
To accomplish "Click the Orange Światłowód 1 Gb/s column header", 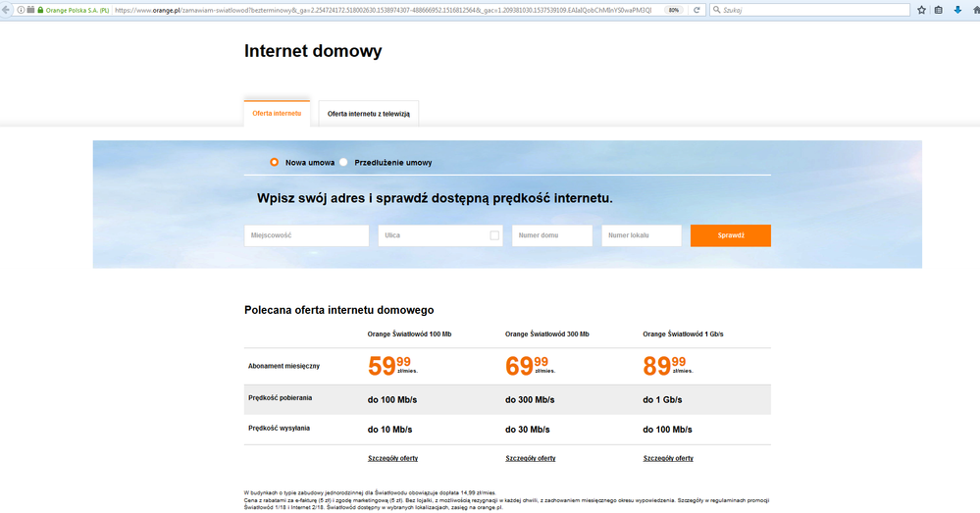I will pos(683,334).
